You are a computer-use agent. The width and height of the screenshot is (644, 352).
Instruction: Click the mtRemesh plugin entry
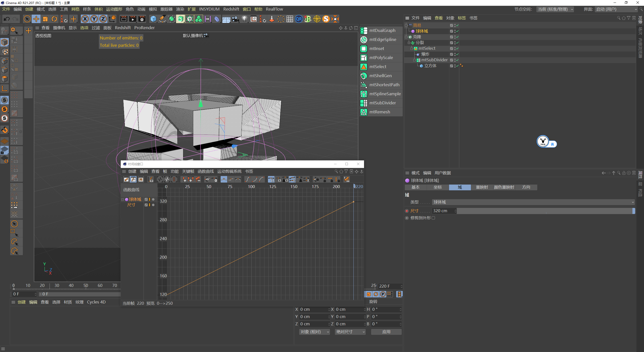pyautogui.click(x=380, y=112)
